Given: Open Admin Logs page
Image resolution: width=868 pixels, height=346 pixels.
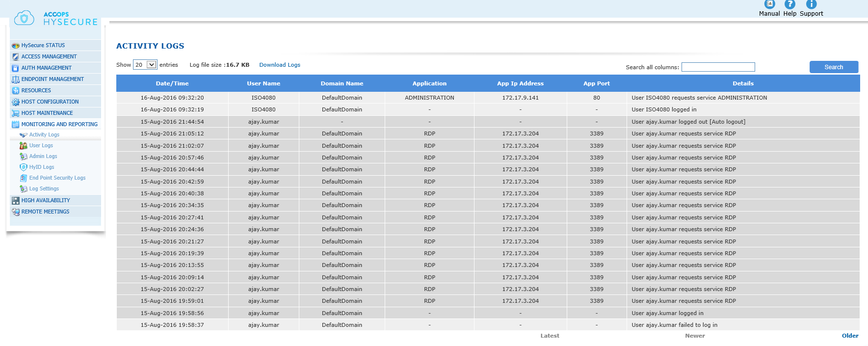Looking at the screenshot, I should coord(43,156).
